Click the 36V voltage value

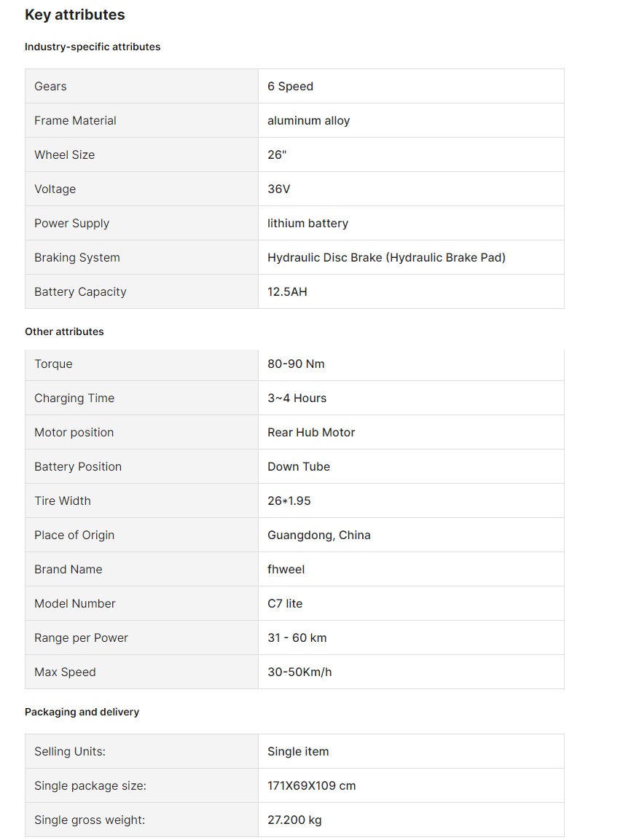[x=278, y=189]
